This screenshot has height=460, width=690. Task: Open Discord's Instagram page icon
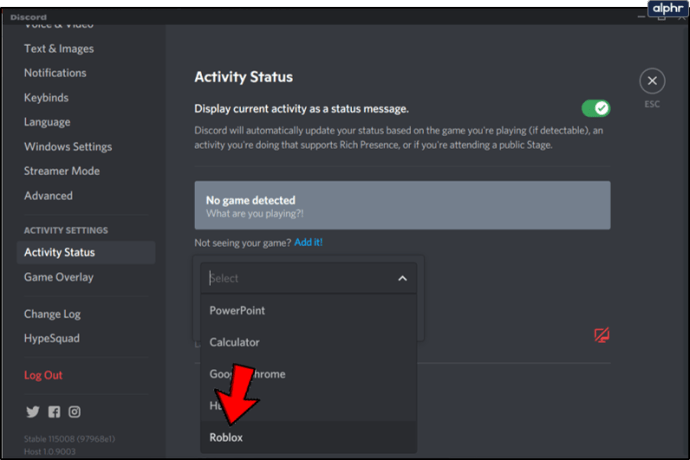74,412
